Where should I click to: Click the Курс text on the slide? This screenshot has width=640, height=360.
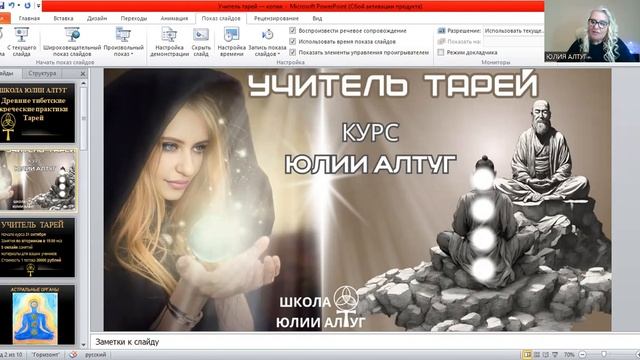(x=370, y=132)
